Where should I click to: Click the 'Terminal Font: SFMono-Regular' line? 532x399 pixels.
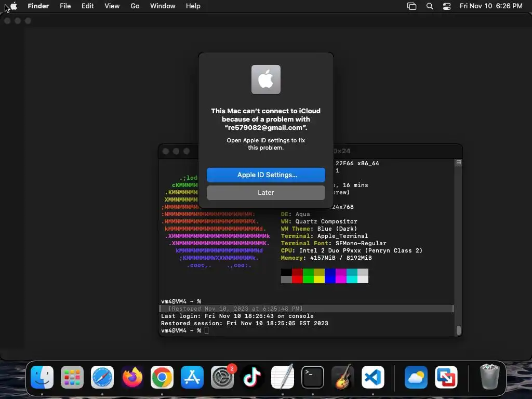(334, 243)
